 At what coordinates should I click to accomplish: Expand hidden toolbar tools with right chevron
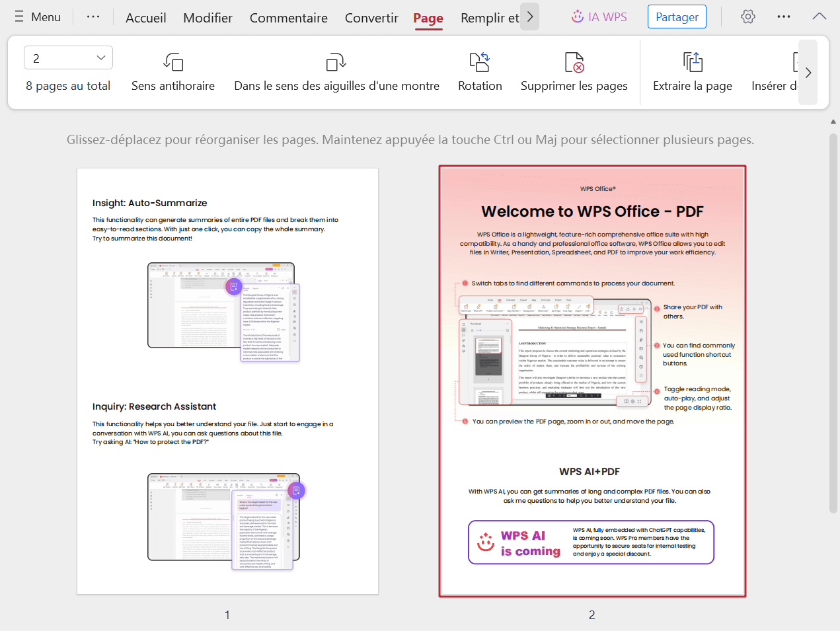[x=808, y=73]
